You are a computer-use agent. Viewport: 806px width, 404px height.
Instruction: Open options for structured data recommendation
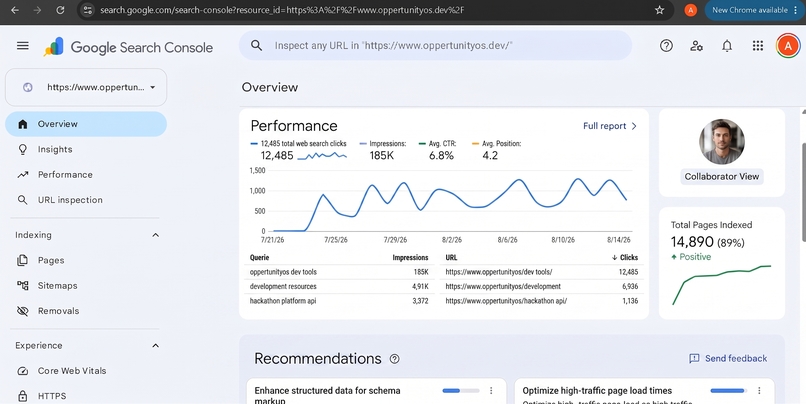[x=491, y=391]
